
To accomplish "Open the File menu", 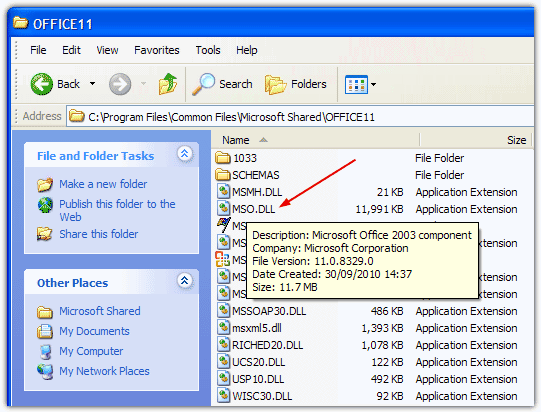I will [38, 50].
